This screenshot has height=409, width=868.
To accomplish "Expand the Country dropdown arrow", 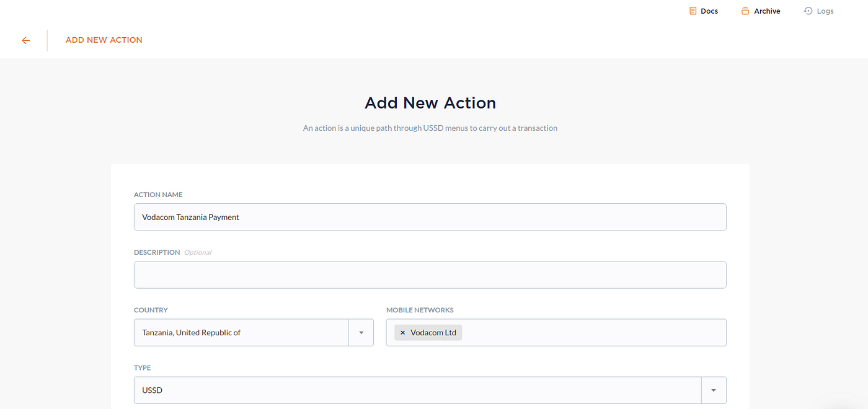I will [x=361, y=333].
